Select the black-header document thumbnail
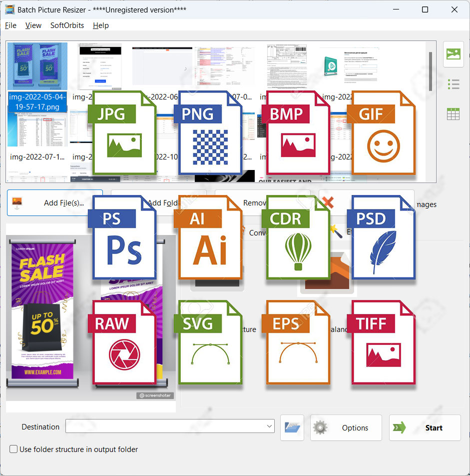 pos(100,66)
